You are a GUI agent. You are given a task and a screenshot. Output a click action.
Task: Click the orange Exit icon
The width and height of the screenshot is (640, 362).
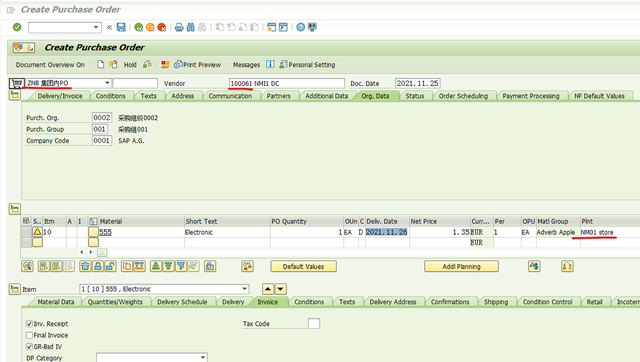tap(150, 27)
